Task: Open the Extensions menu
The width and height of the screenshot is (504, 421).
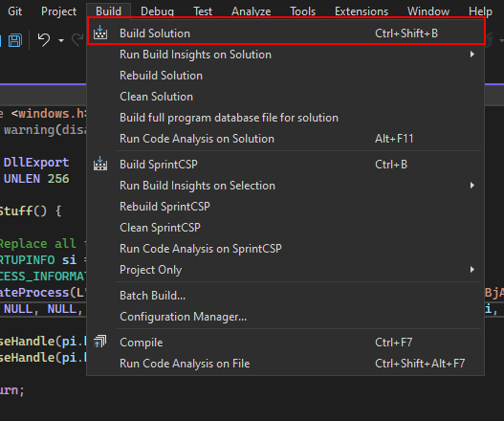Action: [362, 11]
